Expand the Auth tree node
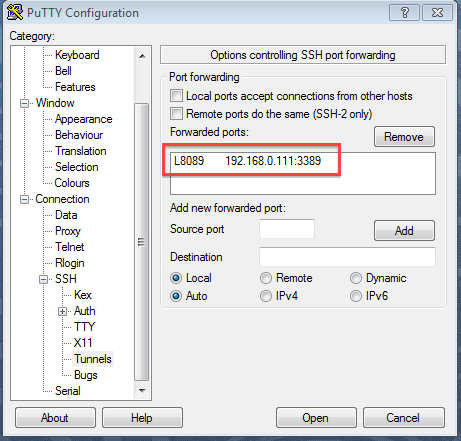Screen dimensions: 461x441 pyautogui.click(x=62, y=311)
